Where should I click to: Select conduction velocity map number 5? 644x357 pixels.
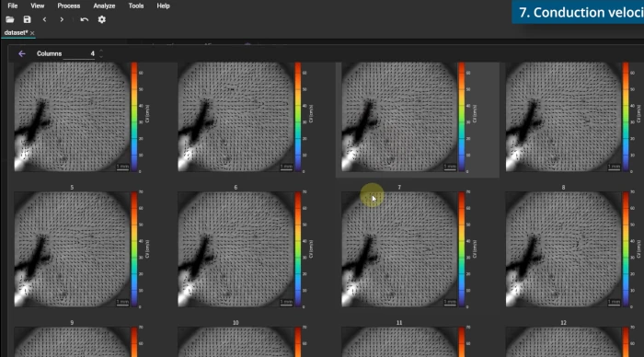(x=73, y=249)
